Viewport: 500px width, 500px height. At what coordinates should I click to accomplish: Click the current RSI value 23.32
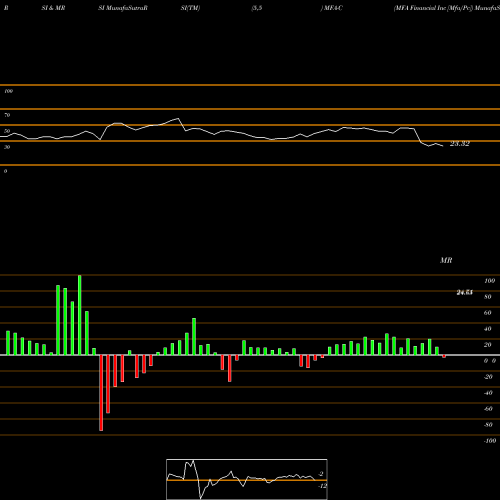(460, 144)
